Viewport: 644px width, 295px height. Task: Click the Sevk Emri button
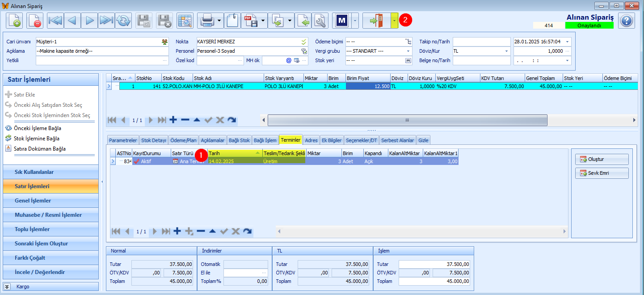point(602,173)
